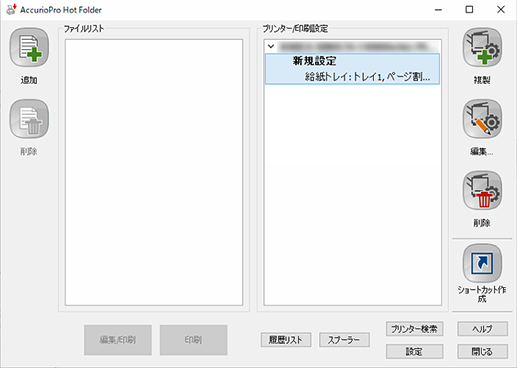Maximize the AccurioPro Hot Folder window
This screenshot has width=517, height=368.
click(x=469, y=10)
